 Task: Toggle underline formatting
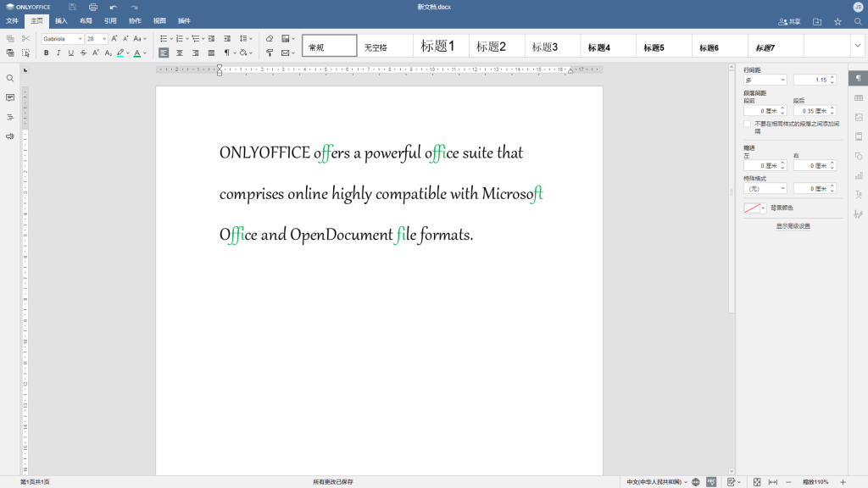pos(71,53)
